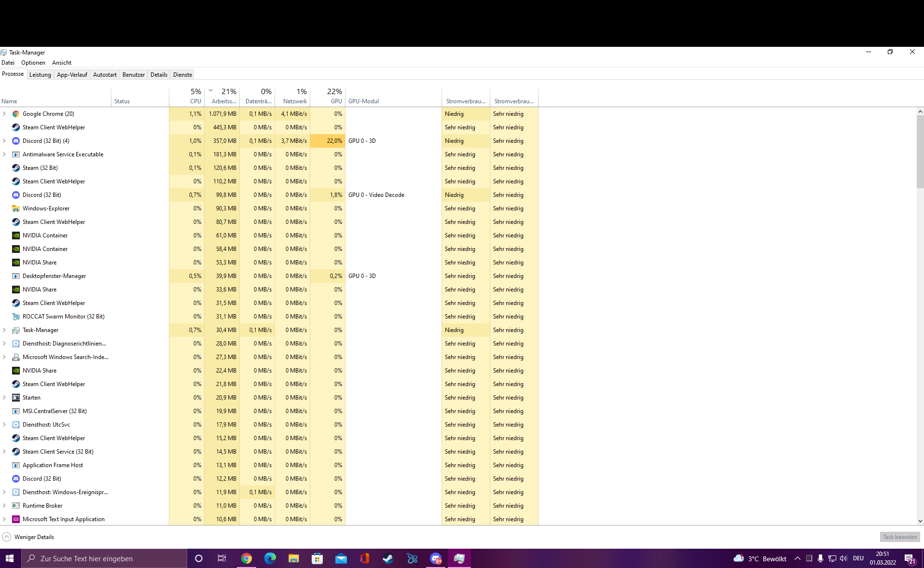Open Cortana circle in the taskbar
This screenshot has width=924, height=568.
(x=199, y=558)
